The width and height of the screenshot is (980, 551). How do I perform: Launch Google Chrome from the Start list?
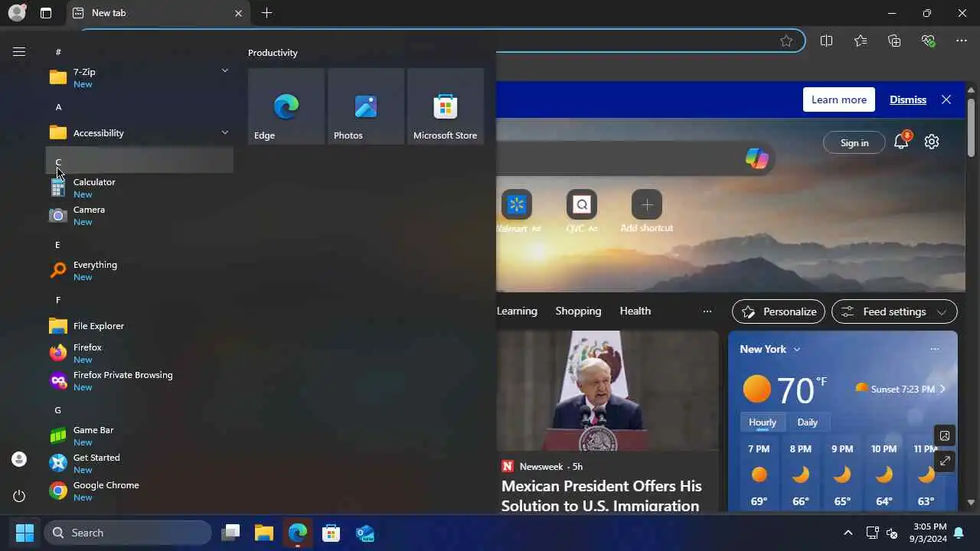click(139, 491)
